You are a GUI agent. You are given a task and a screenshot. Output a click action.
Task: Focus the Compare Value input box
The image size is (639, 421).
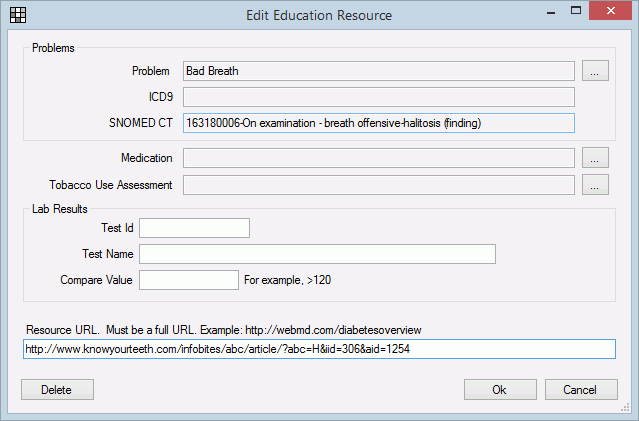point(188,280)
